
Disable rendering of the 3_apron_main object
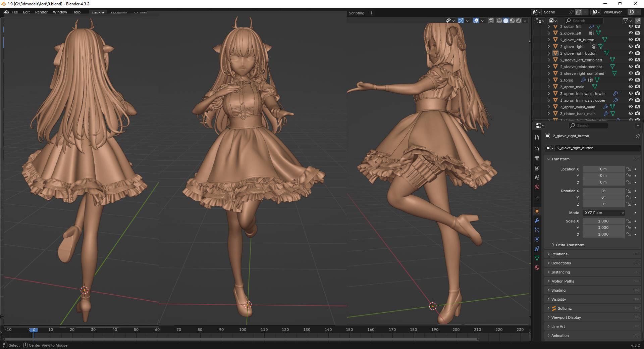[x=638, y=87]
